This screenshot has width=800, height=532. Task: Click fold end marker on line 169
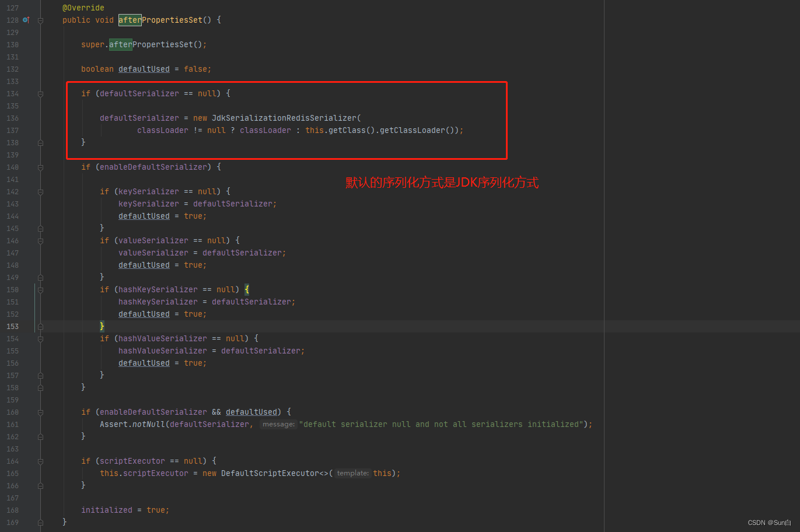40,523
